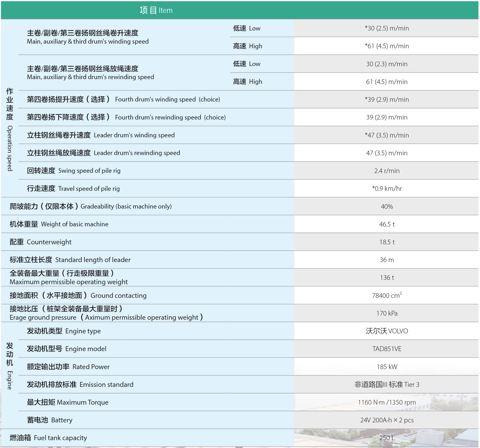Click the '2.4 r/min' value cell
480x448 pixels.
pos(387,171)
